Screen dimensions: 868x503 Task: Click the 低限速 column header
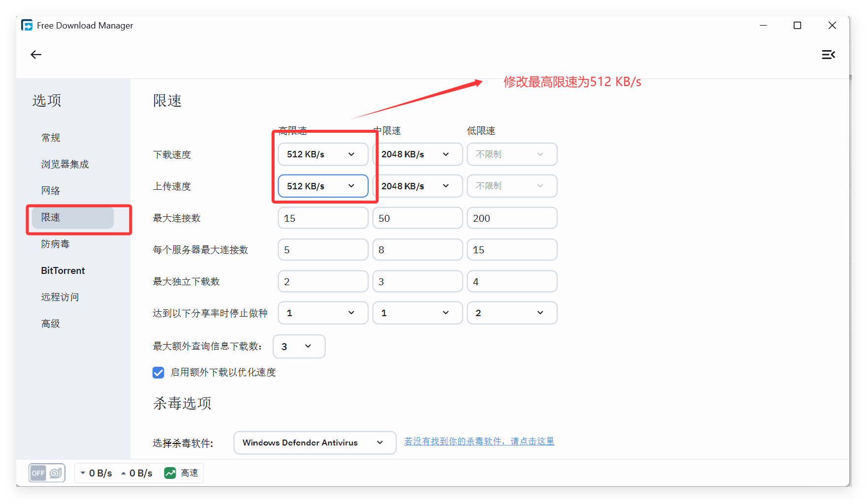[x=481, y=131]
